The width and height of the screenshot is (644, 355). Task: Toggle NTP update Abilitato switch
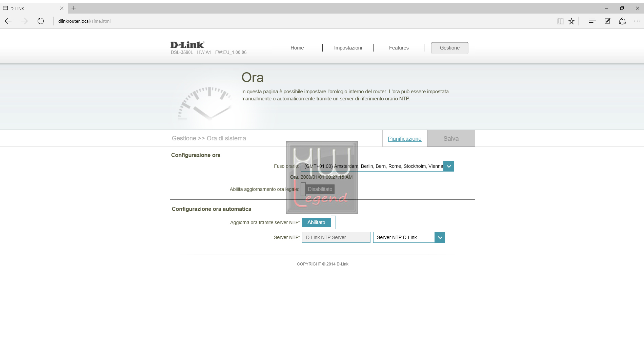(319, 222)
